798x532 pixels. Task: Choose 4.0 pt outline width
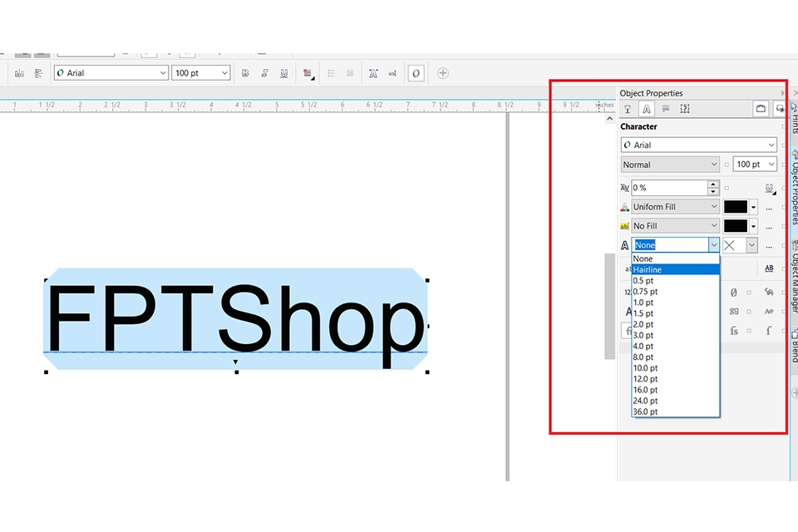coord(675,346)
